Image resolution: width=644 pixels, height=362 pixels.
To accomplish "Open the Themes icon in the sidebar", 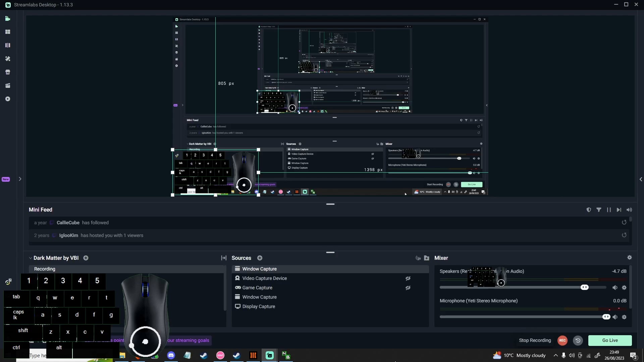I will pos(8,59).
